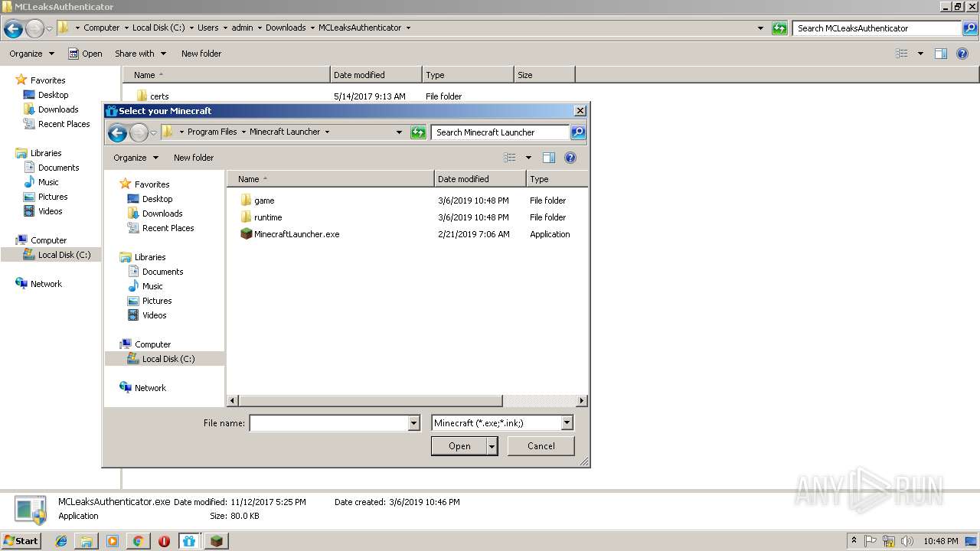Select Pictures in the dialog's Libraries

click(157, 301)
